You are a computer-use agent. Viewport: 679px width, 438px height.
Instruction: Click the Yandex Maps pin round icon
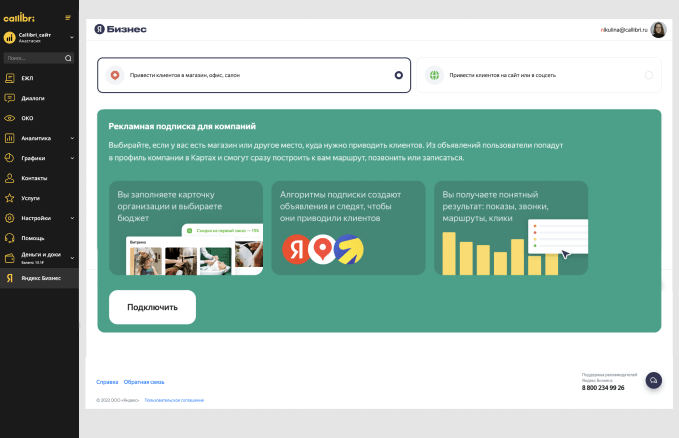322,249
